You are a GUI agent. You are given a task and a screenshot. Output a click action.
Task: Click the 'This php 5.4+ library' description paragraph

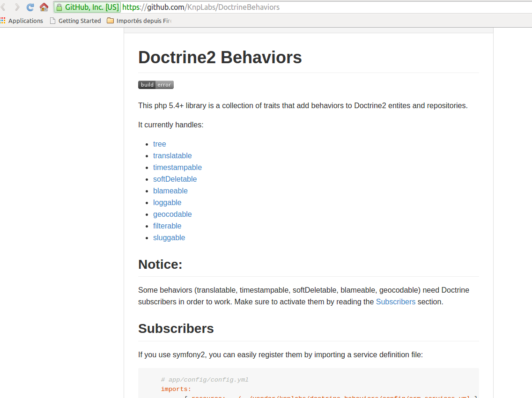pyautogui.click(x=303, y=105)
